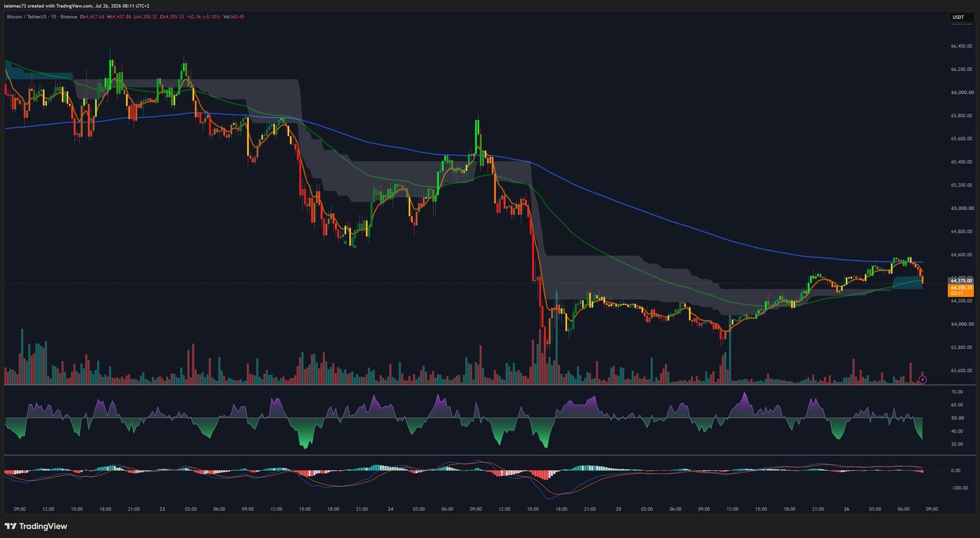Image resolution: width=980 pixels, height=538 pixels.
Task: Click date label 26 on time axis
Action: [x=846, y=509]
